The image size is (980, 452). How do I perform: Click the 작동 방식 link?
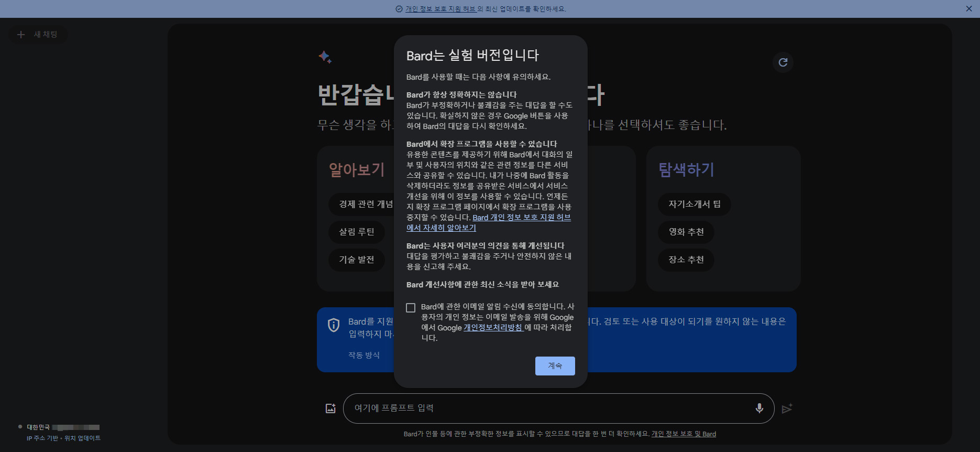pyautogui.click(x=364, y=355)
